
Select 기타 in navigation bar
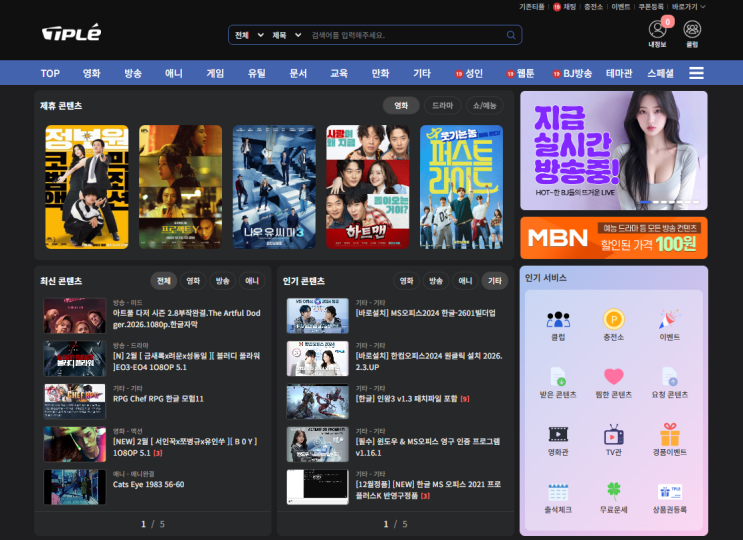point(422,73)
